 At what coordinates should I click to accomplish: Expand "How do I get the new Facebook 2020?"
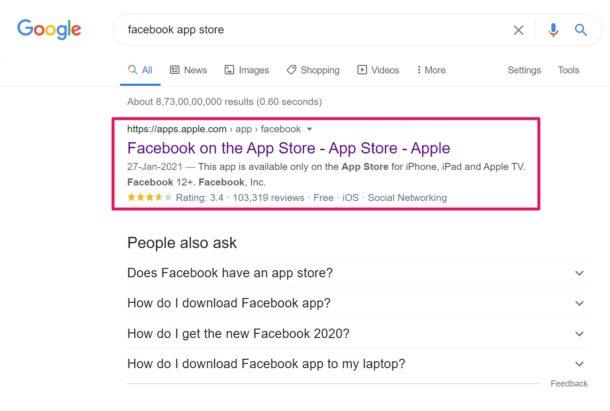coord(356,334)
